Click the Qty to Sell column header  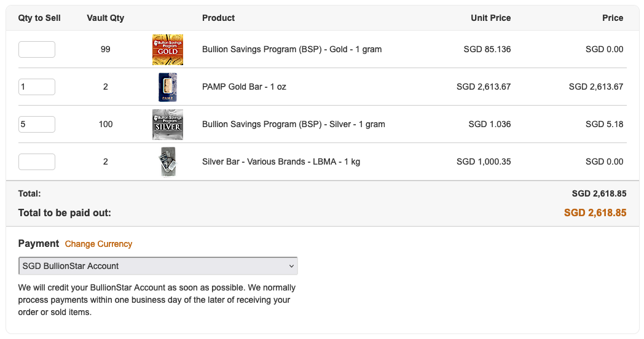[39, 18]
